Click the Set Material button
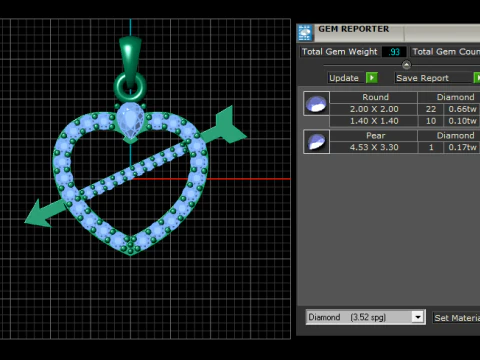Image resolution: width=480 pixels, height=360 pixels. (457, 318)
